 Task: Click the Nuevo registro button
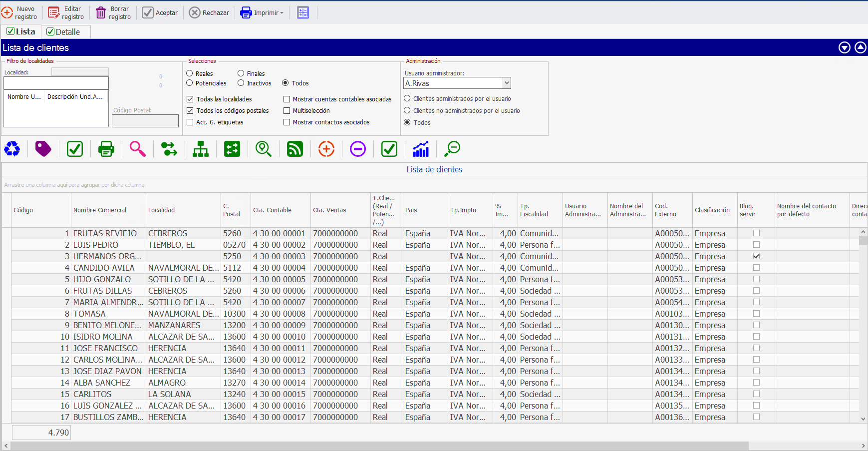coord(19,13)
